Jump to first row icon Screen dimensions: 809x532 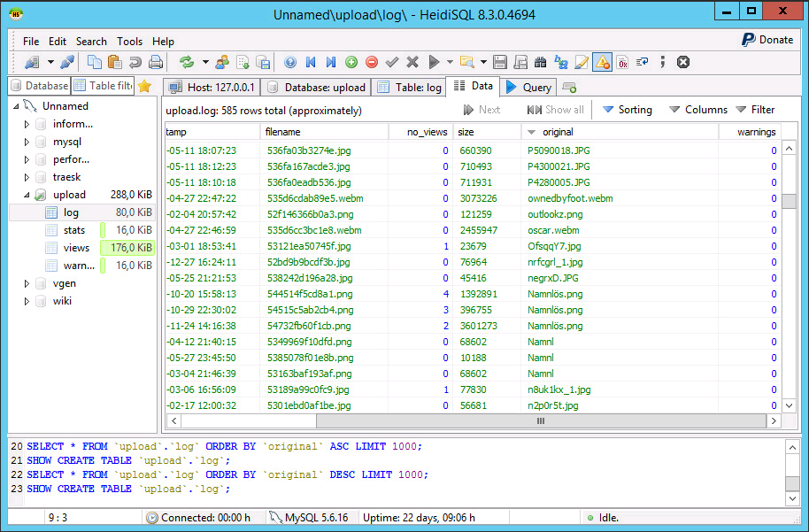click(x=311, y=63)
